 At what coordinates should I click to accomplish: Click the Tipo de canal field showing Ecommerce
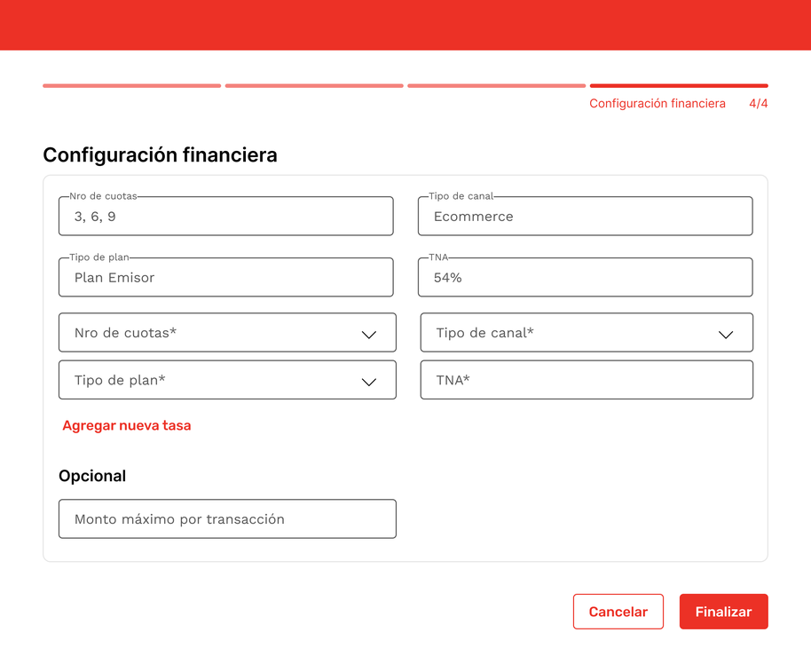coord(586,217)
